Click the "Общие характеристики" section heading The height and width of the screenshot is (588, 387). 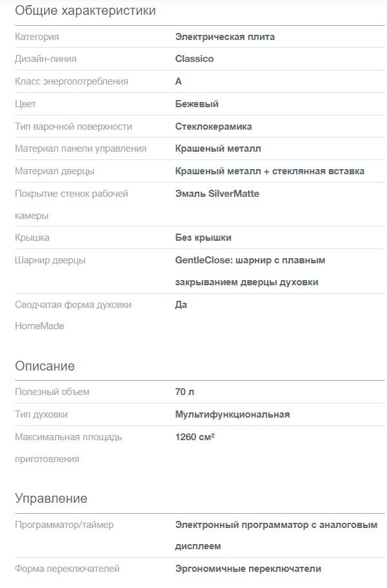coord(85,11)
